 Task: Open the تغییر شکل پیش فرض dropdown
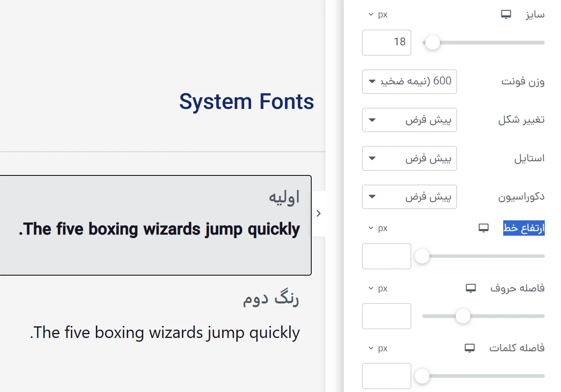click(409, 120)
